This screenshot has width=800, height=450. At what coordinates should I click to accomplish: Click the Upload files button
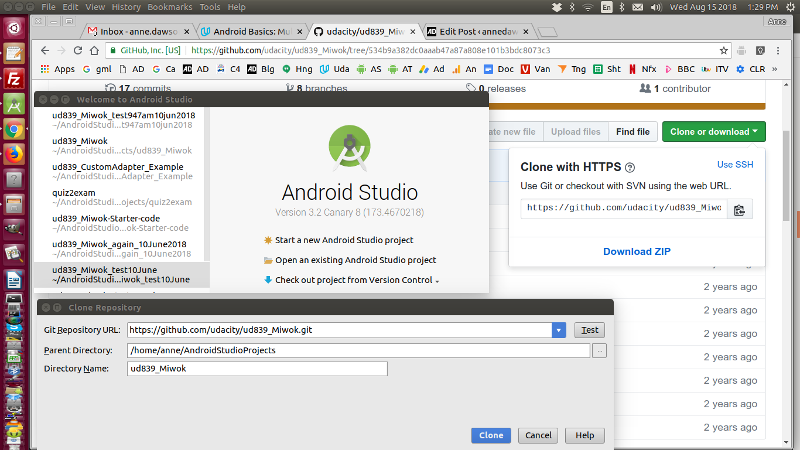point(576,132)
